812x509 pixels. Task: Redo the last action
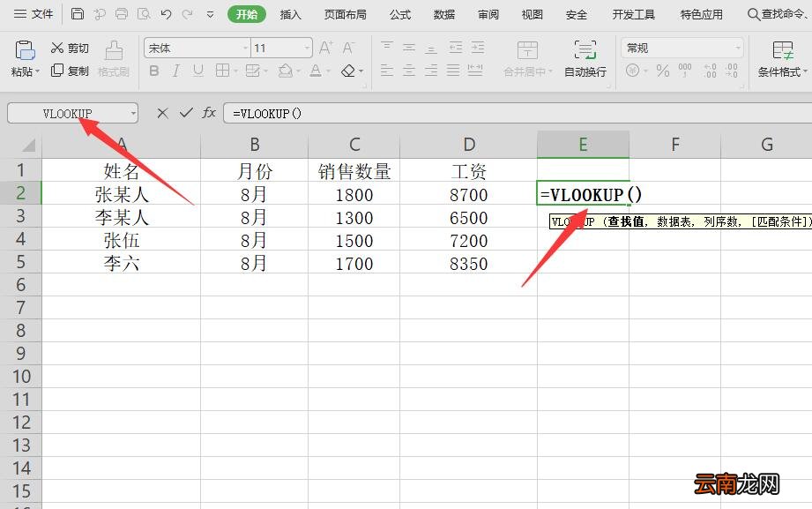point(188,14)
